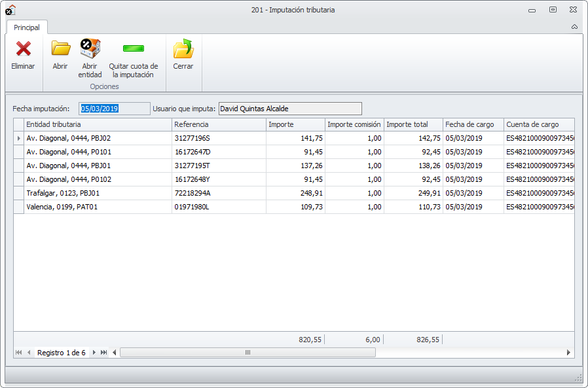588x388 pixels.
Task: Go to last record navigator arrow
Action: pos(104,353)
